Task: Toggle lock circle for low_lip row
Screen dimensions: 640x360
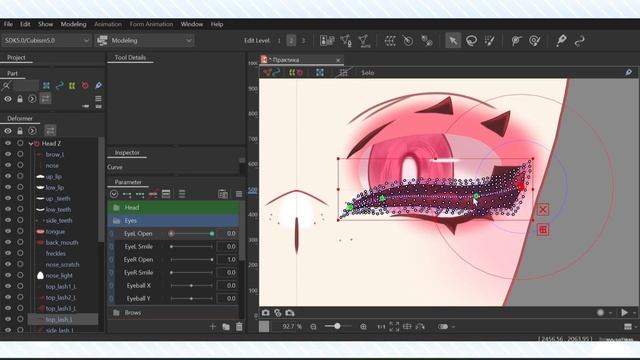Action: 20,187
